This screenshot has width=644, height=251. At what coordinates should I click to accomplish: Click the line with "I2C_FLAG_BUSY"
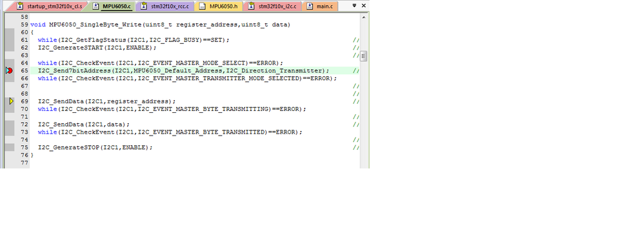click(x=134, y=40)
